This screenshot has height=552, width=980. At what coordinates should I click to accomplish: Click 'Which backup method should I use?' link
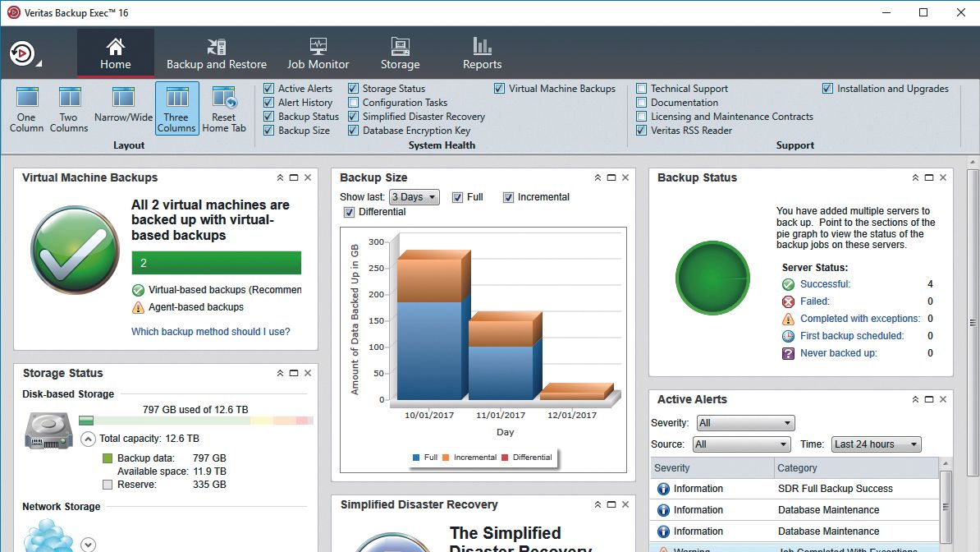coord(211,332)
